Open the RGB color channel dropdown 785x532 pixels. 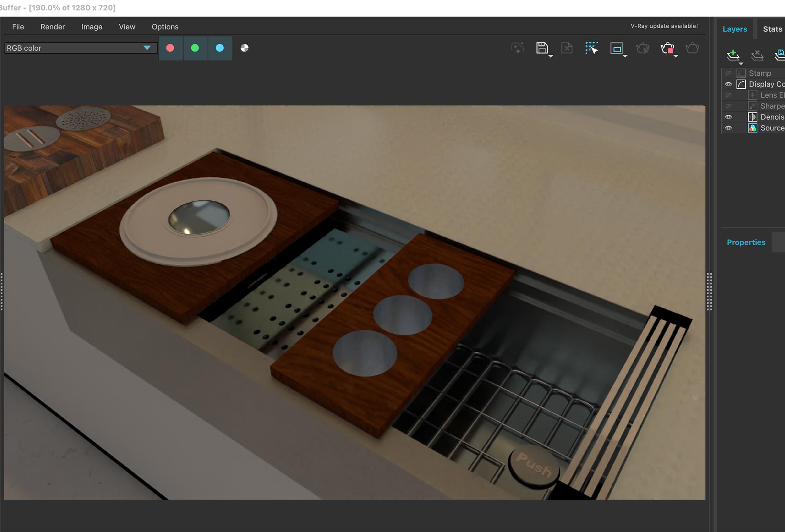pos(81,48)
